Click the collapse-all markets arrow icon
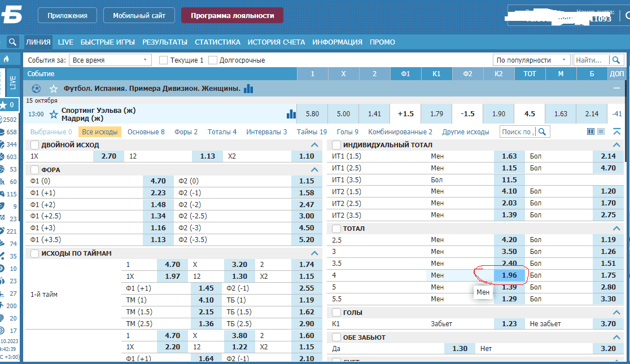630x364 pixels. tap(617, 131)
